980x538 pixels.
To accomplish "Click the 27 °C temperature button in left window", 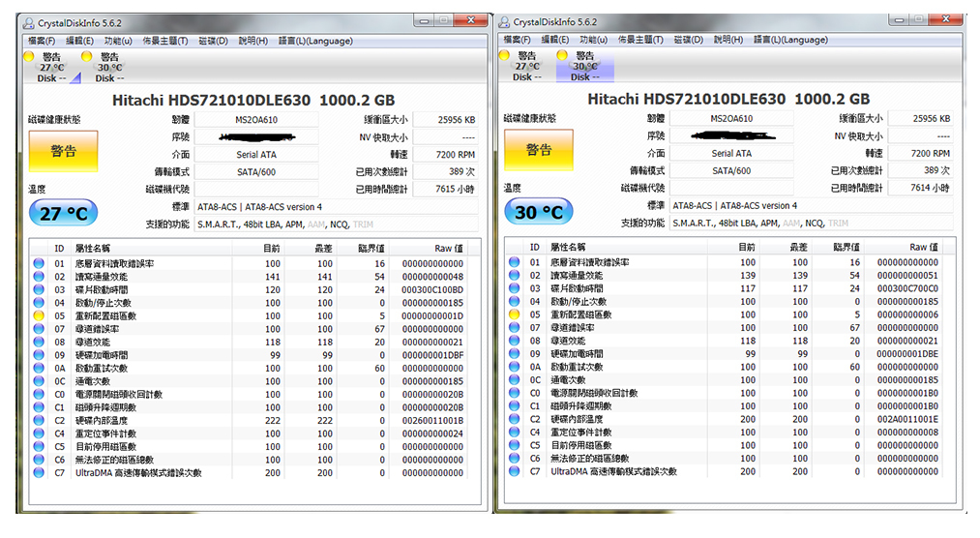I will pos(63,212).
